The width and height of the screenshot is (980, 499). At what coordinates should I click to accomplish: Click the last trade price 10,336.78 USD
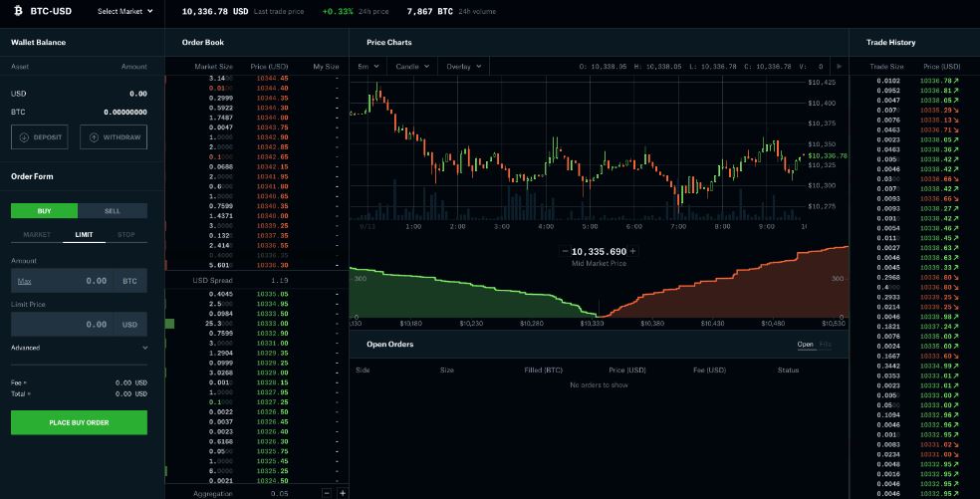coord(215,11)
